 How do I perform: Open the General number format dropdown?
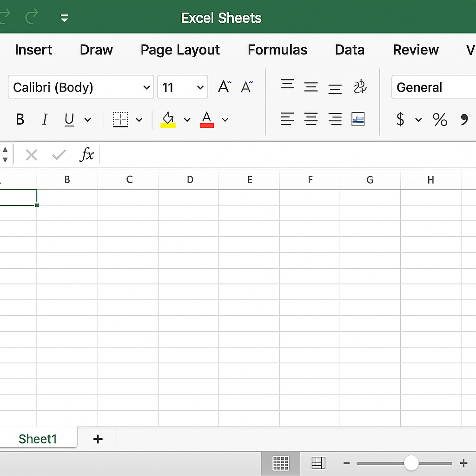(434, 87)
